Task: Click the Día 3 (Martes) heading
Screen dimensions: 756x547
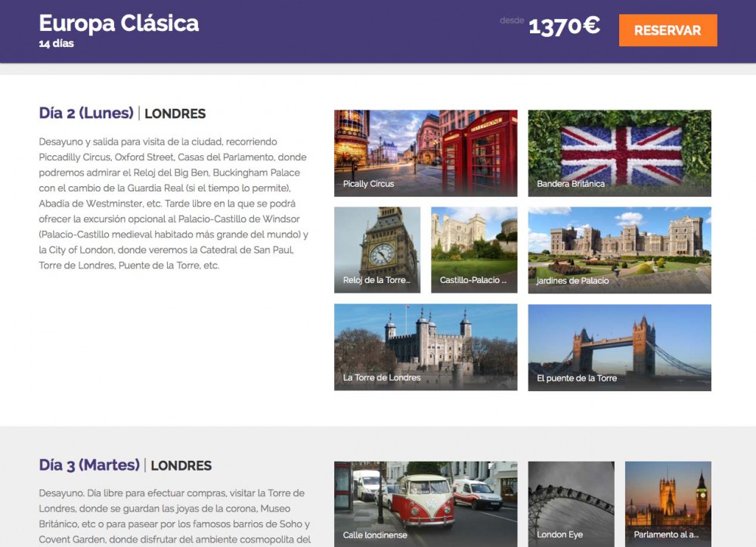Action: (89, 465)
